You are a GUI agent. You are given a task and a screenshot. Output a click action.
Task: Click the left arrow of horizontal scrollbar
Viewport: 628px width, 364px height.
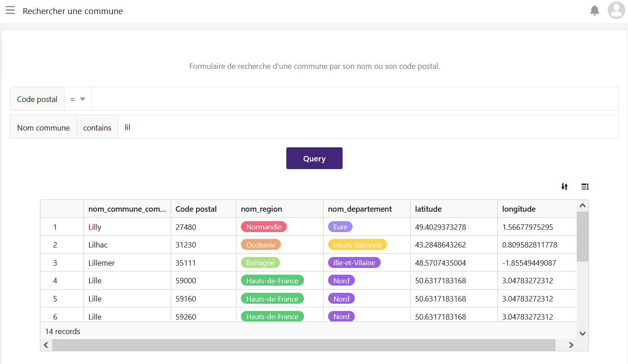(x=46, y=345)
